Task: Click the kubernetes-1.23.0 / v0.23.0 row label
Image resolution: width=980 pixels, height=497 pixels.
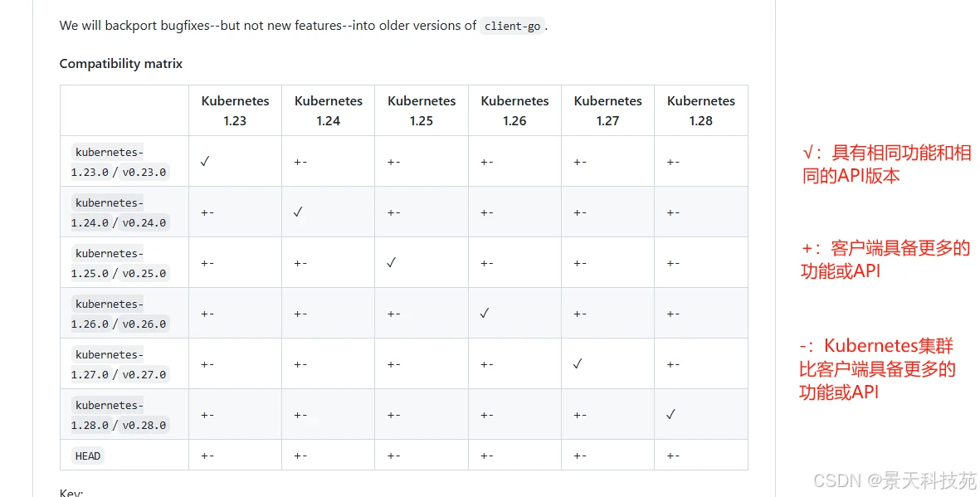Action: pos(119,162)
